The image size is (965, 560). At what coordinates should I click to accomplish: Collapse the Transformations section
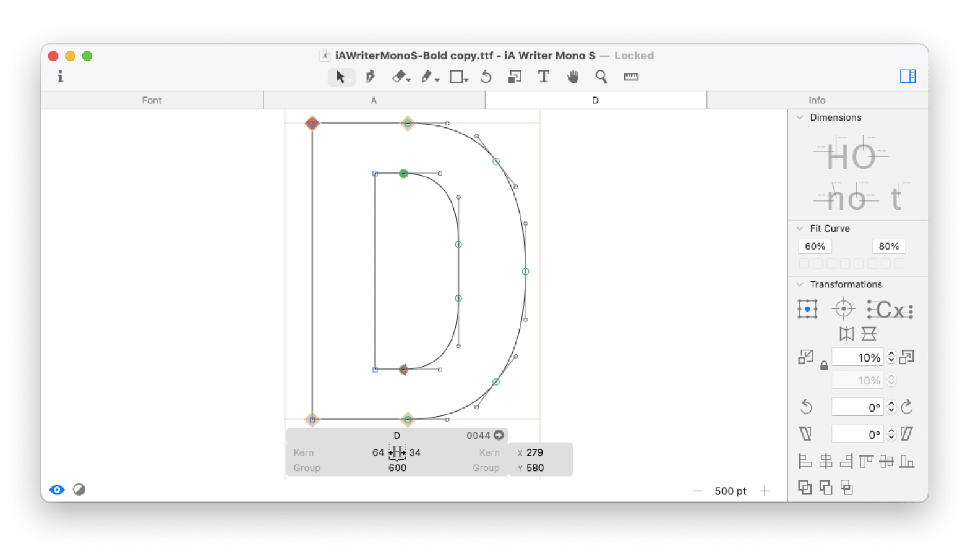pos(800,284)
